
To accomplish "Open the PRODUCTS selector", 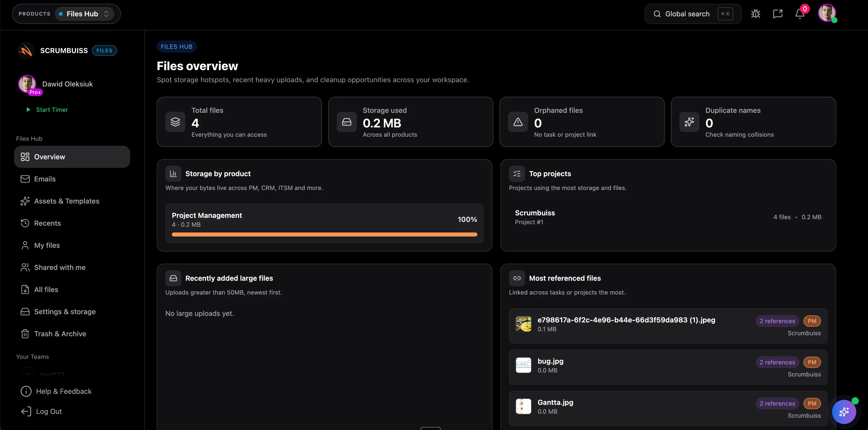I will point(34,14).
